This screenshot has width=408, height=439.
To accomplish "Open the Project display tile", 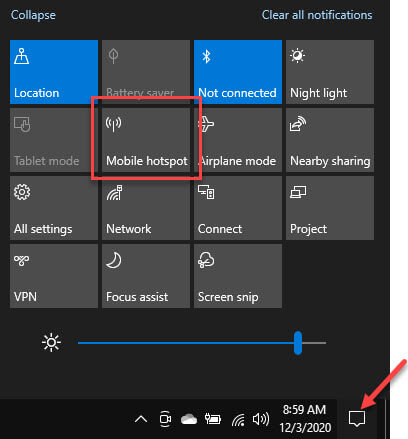I will click(330, 208).
